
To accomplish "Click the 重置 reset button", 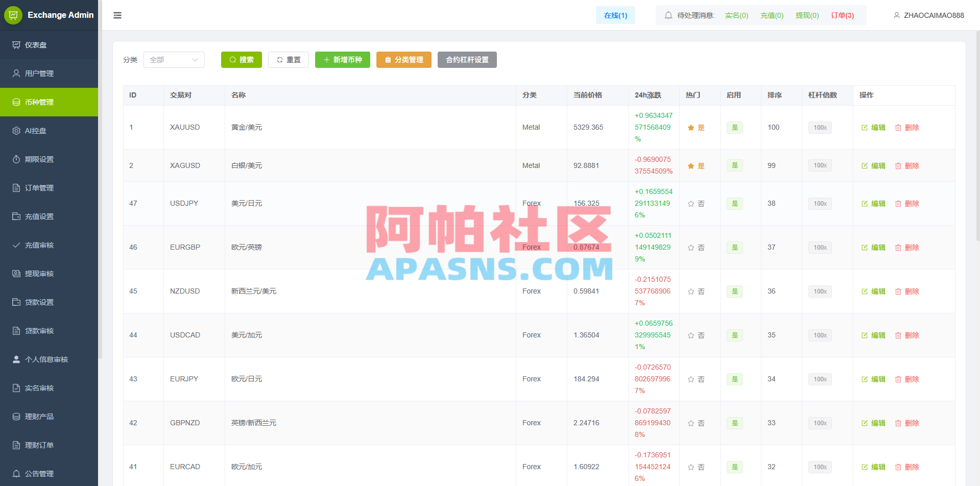I will 289,60.
